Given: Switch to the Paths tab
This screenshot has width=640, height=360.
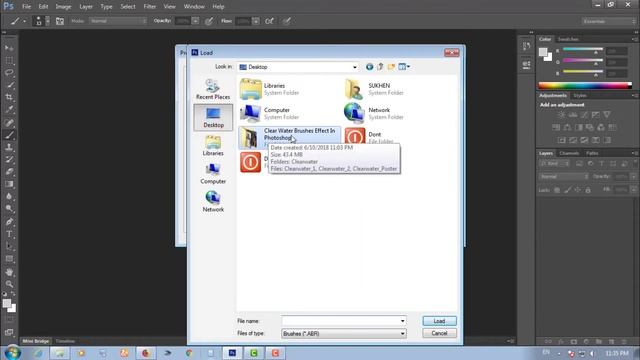Looking at the screenshot, I should pyautogui.click(x=592, y=153).
